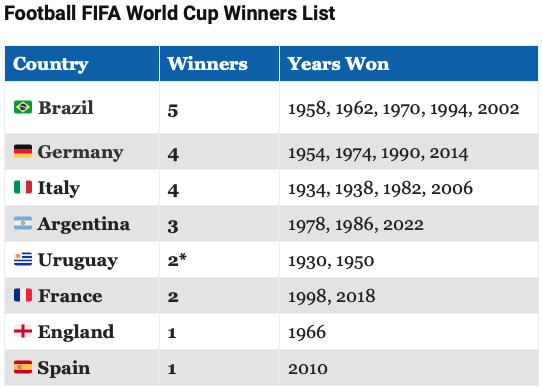The image size is (542, 388).
Task: Click the Brazil country name
Action: (x=66, y=108)
